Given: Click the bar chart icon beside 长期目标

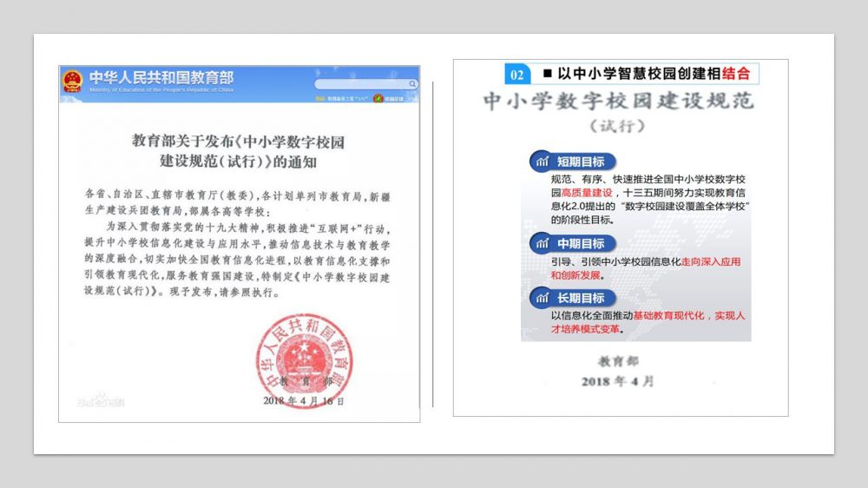Looking at the screenshot, I should [x=542, y=298].
